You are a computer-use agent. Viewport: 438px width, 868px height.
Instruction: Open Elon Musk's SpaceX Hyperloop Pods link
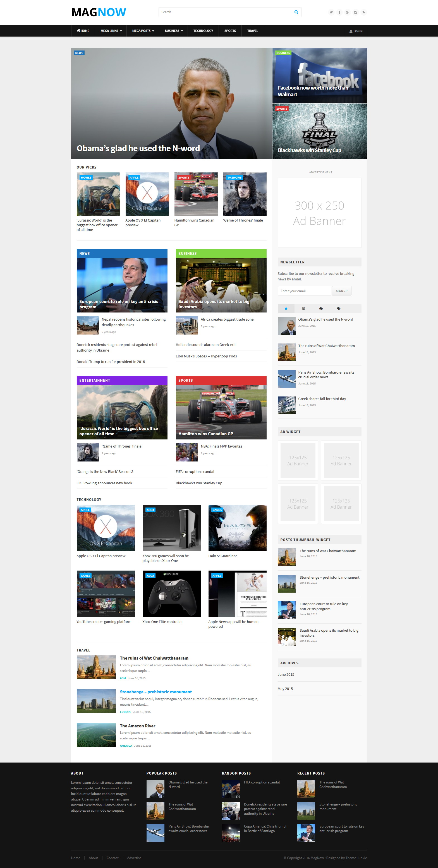[206, 356]
